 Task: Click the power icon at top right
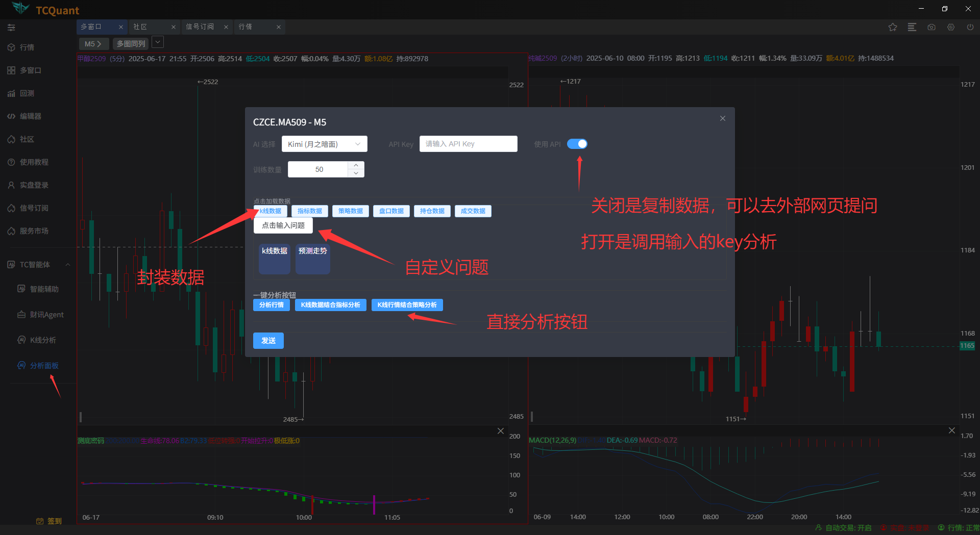point(970,27)
